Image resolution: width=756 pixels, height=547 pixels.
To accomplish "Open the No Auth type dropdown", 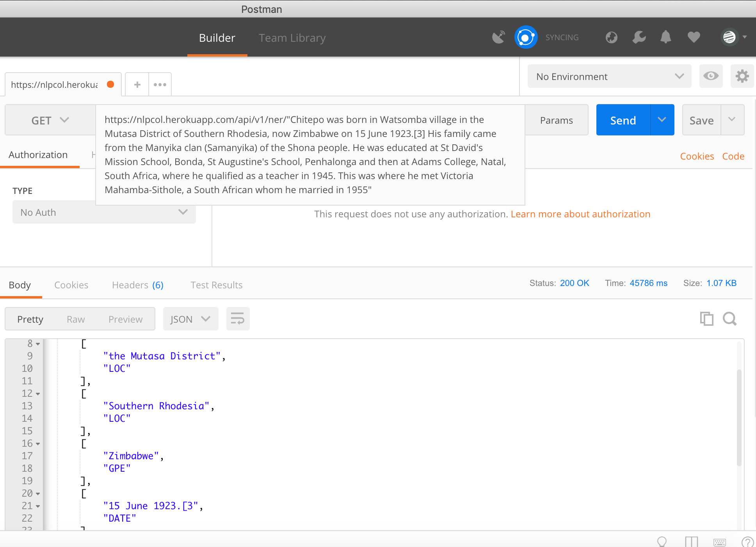I will tap(104, 212).
